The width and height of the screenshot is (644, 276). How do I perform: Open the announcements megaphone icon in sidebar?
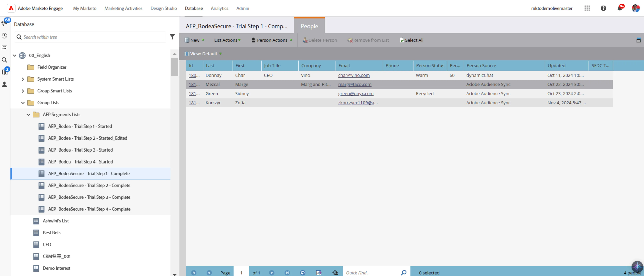click(x=4, y=23)
